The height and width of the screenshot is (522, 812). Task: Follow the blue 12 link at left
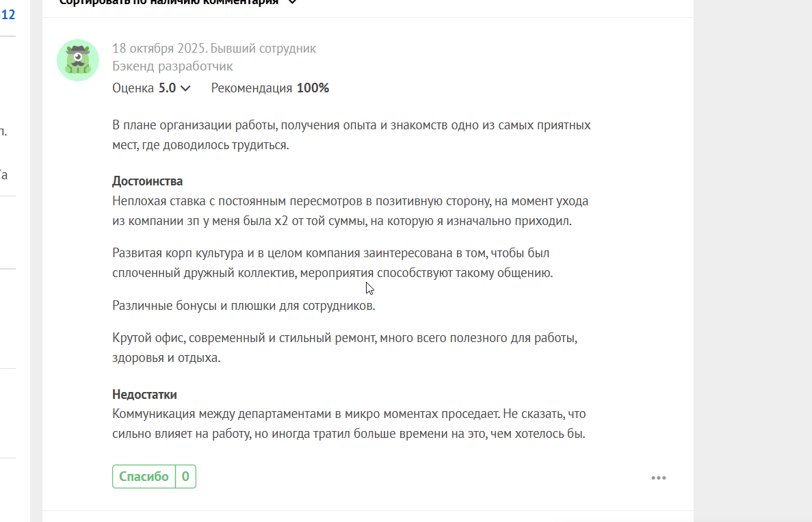coord(8,13)
